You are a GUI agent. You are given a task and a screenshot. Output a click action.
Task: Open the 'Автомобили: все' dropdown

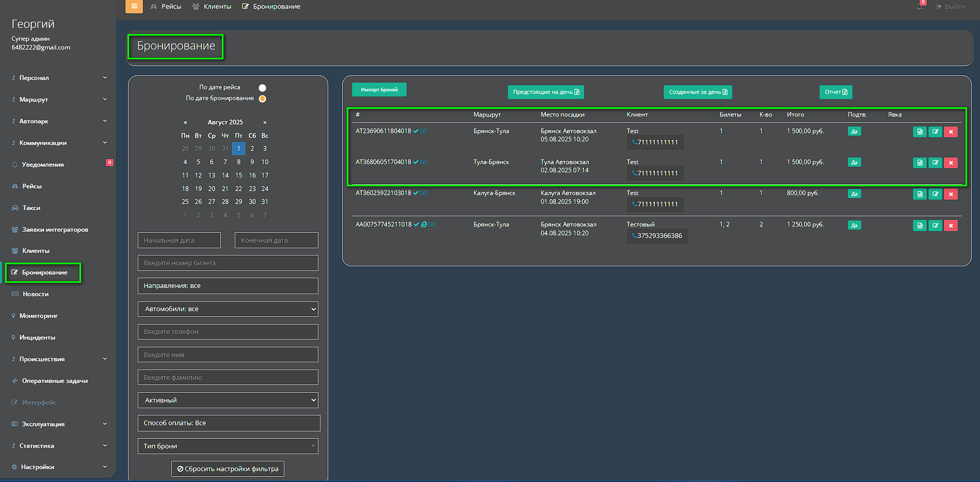pyautogui.click(x=228, y=309)
